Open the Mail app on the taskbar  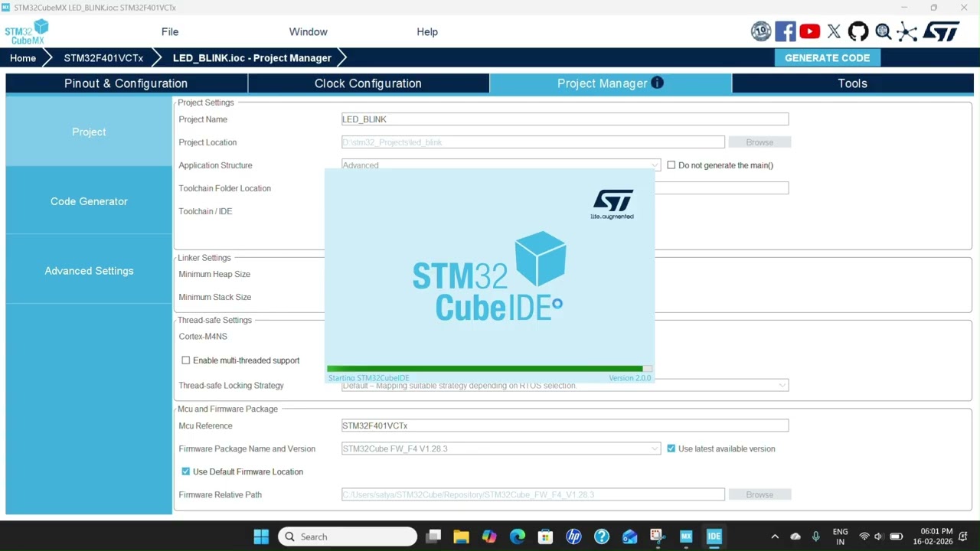click(x=629, y=536)
